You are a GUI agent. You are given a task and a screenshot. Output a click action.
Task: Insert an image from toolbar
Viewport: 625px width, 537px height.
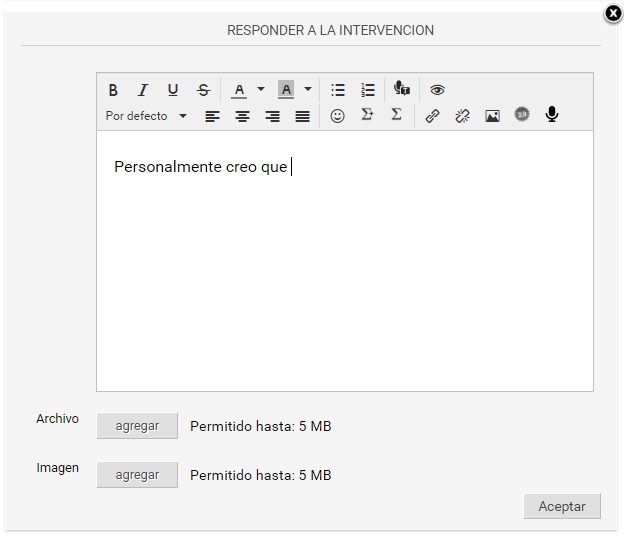[x=492, y=116]
